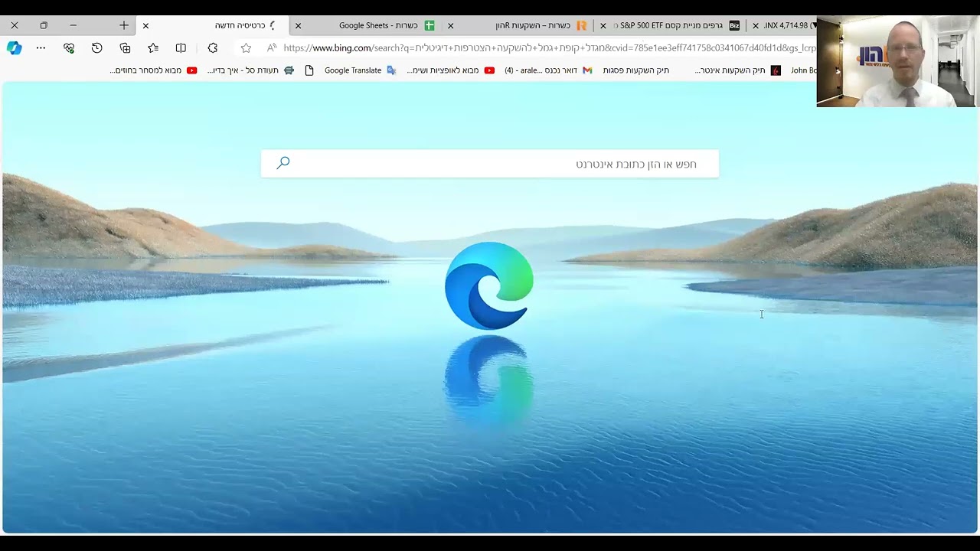Restore down the Edge browser window

[x=44, y=25]
